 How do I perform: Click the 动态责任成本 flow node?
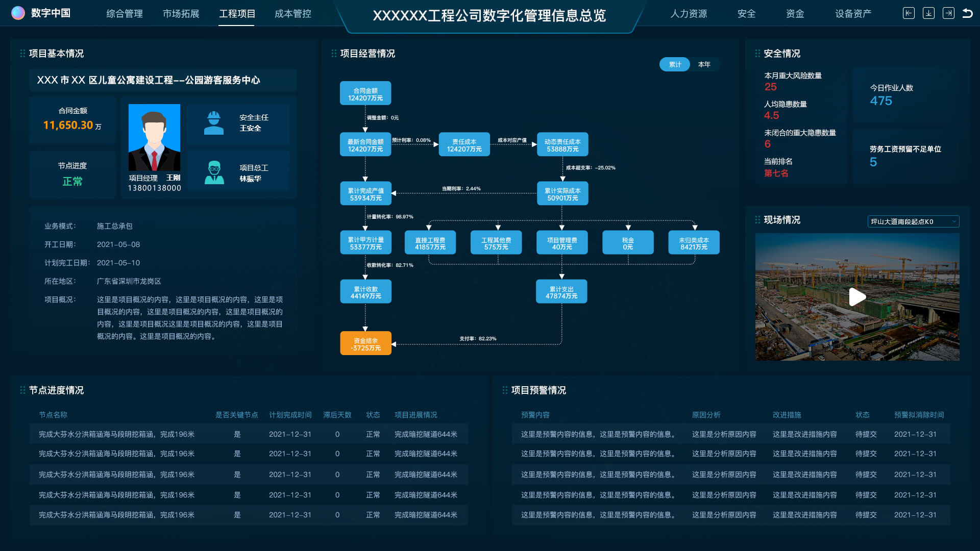tap(562, 145)
